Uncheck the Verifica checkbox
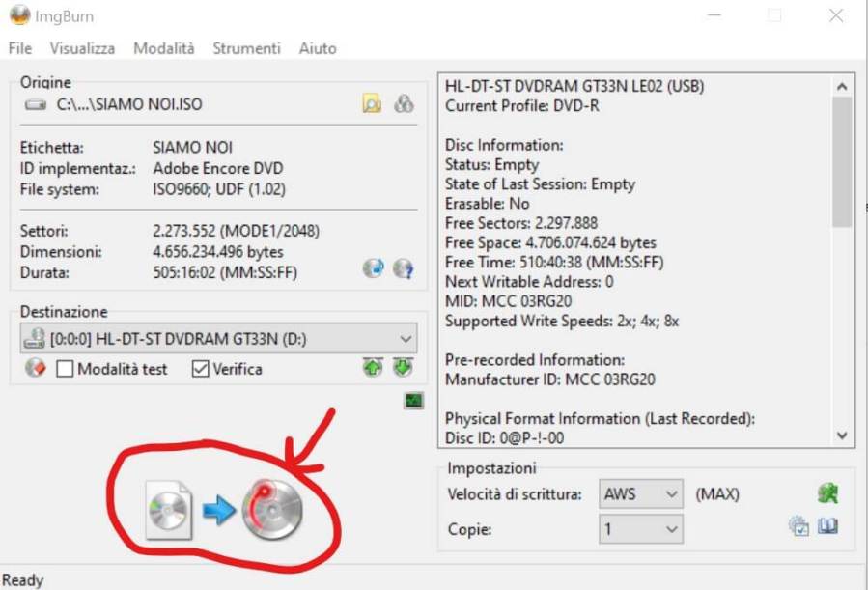 tap(201, 369)
